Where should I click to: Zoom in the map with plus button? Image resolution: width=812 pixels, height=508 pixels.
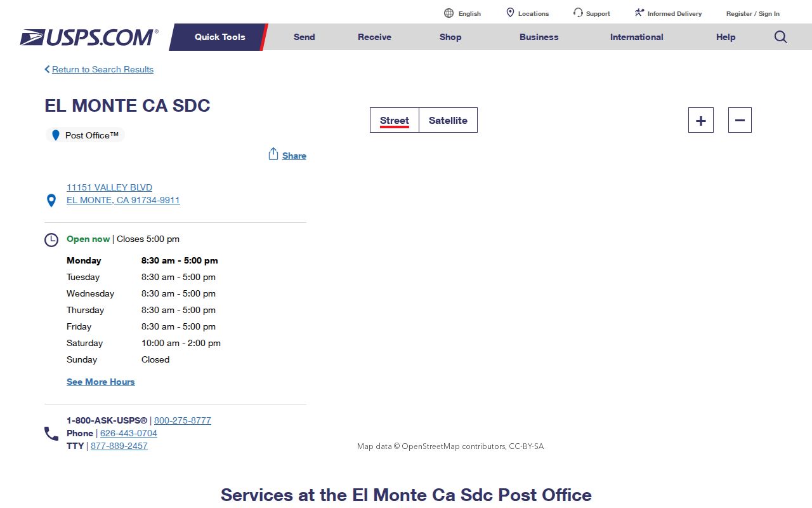point(701,120)
